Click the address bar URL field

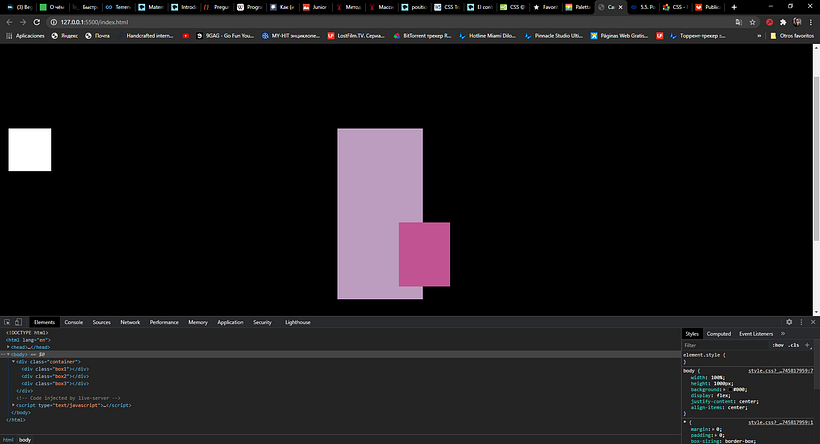(392, 22)
